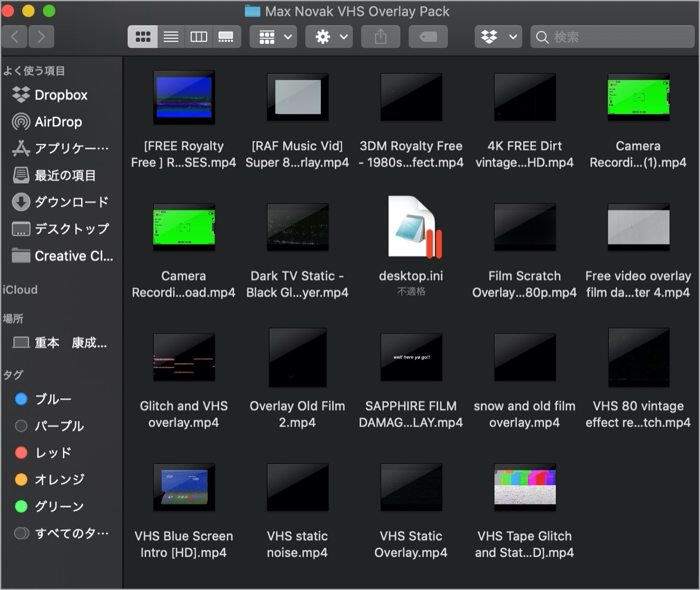Viewport: 700px width, 590px height.
Task: Click the Share toolbar button
Action: tap(380, 37)
